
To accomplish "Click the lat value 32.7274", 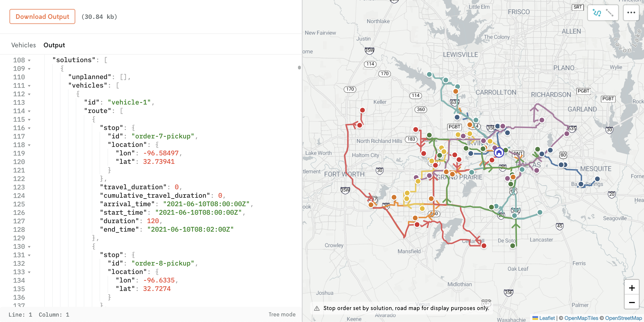I will pyautogui.click(x=157, y=289).
